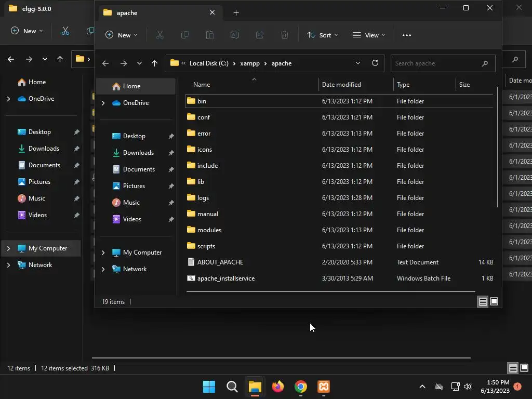Switch apache window to large thumbnails view button
This screenshot has width=532, height=399.
494,301
